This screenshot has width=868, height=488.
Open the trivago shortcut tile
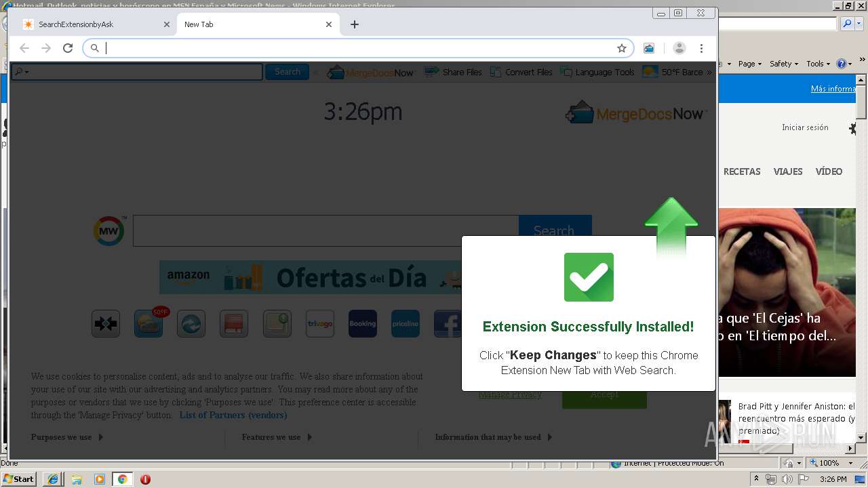click(x=320, y=324)
